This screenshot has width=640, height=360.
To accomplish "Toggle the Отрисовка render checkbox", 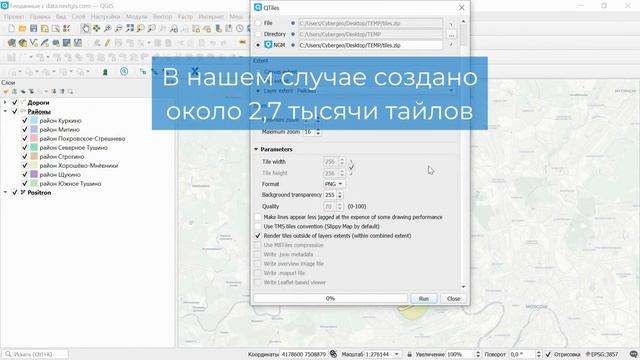I will 548,354.
